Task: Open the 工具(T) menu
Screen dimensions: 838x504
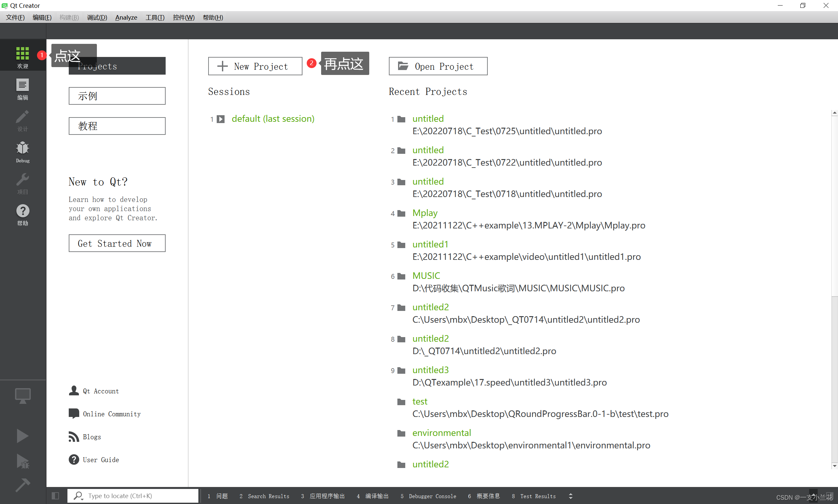Action: coord(155,17)
